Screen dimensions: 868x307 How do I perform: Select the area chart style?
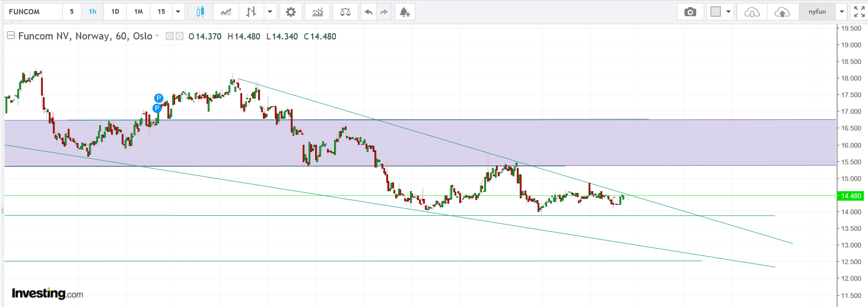[226, 12]
